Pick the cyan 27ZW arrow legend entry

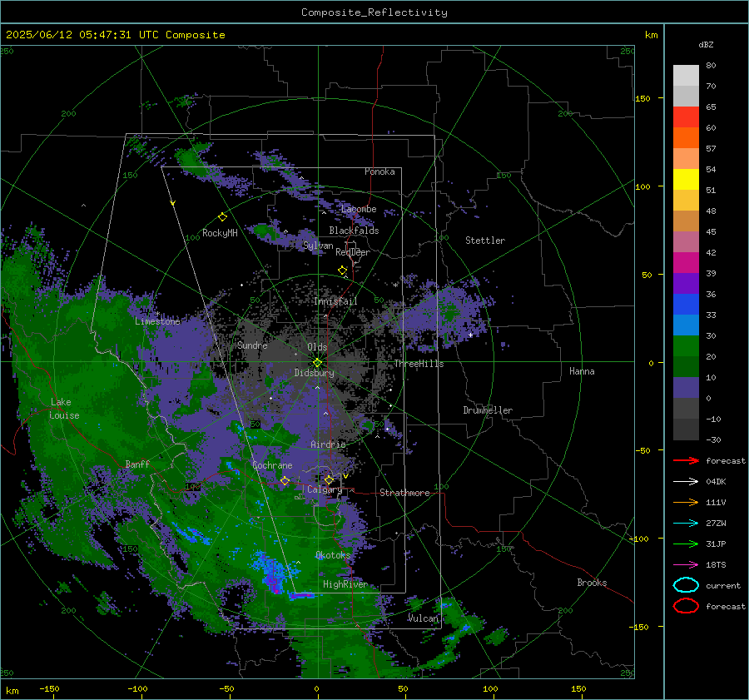686,524
